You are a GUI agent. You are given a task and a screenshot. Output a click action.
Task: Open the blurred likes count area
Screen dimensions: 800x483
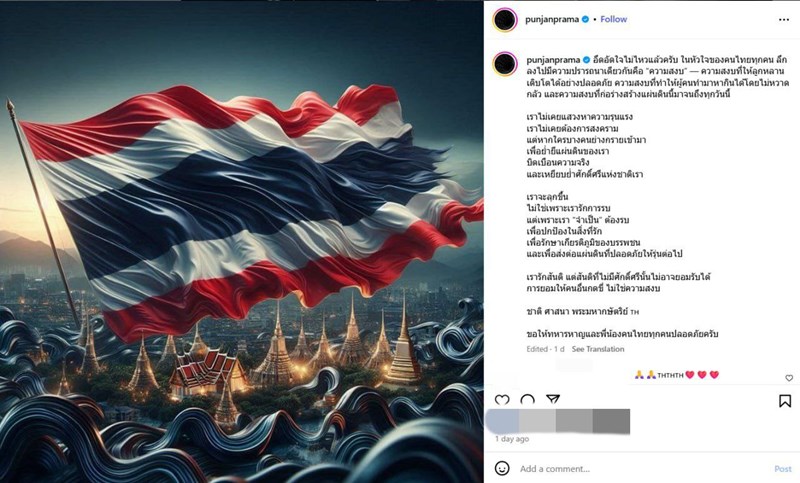click(558, 421)
